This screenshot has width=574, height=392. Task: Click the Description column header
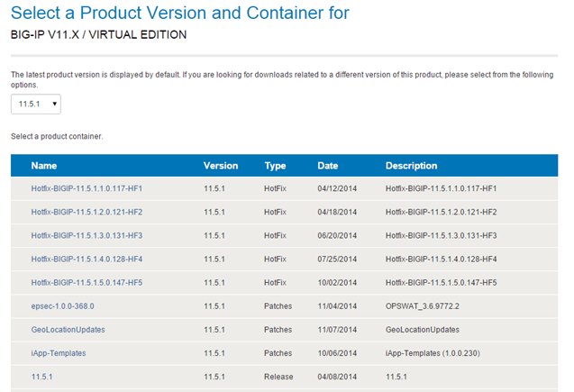(411, 166)
